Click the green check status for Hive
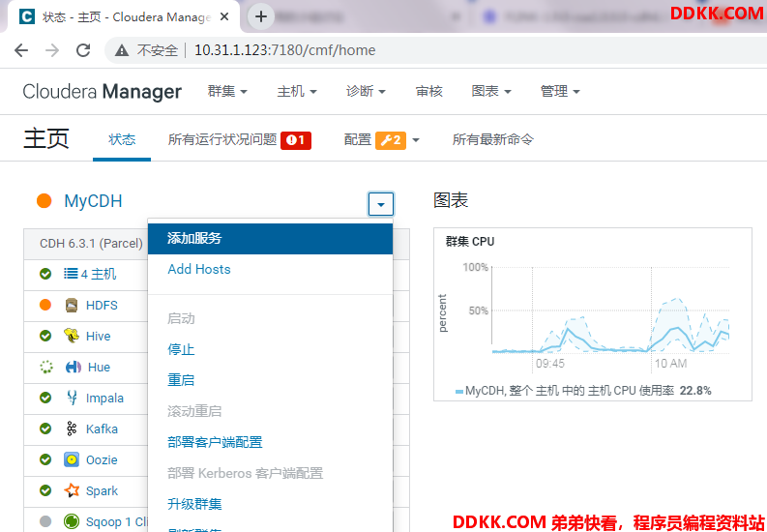The height and width of the screenshot is (532, 767). pos(45,336)
